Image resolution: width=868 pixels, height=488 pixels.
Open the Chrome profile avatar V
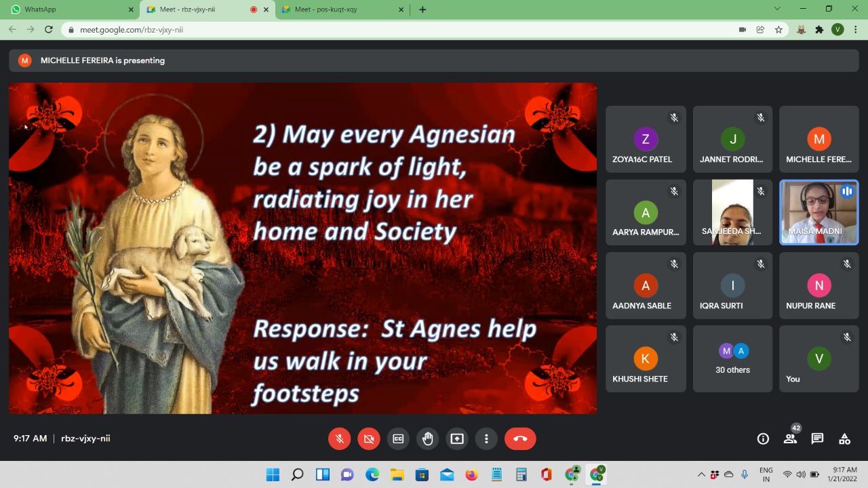[x=837, y=30]
